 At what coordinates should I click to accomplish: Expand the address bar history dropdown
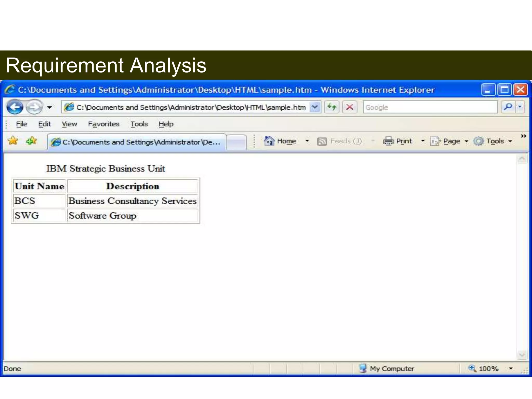point(315,107)
